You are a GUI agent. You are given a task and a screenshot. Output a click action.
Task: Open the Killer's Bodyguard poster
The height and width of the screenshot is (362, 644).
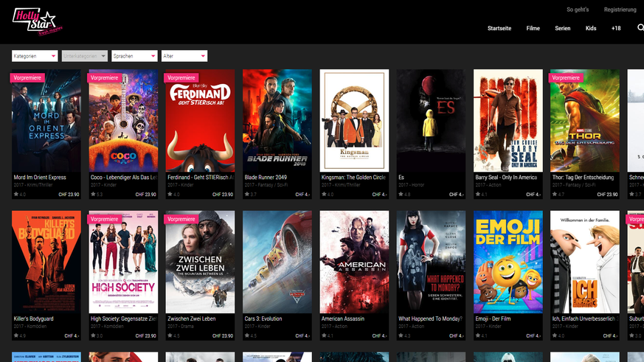pyautogui.click(x=46, y=262)
